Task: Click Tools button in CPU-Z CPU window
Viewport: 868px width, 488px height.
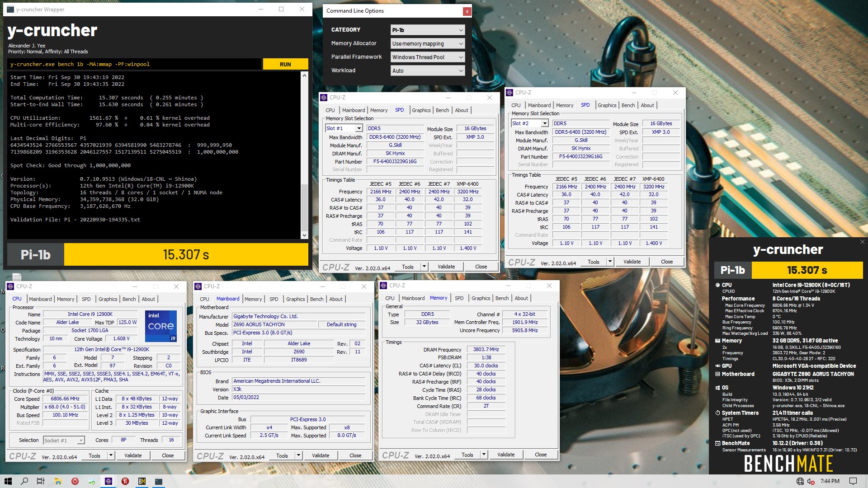Action: tap(94, 455)
